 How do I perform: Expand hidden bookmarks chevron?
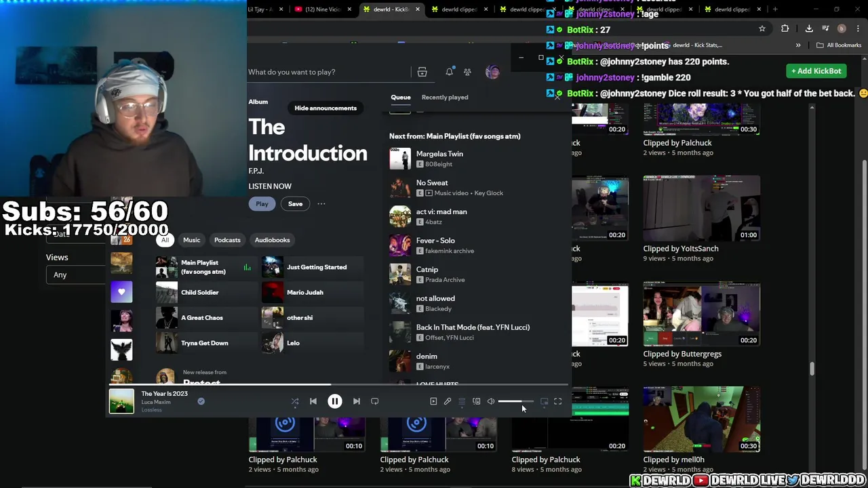pyautogui.click(x=798, y=45)
